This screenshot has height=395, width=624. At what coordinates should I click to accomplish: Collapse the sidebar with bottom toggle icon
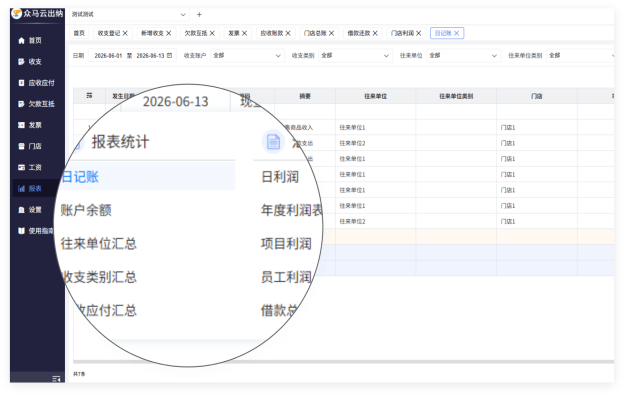pos(56,379)
